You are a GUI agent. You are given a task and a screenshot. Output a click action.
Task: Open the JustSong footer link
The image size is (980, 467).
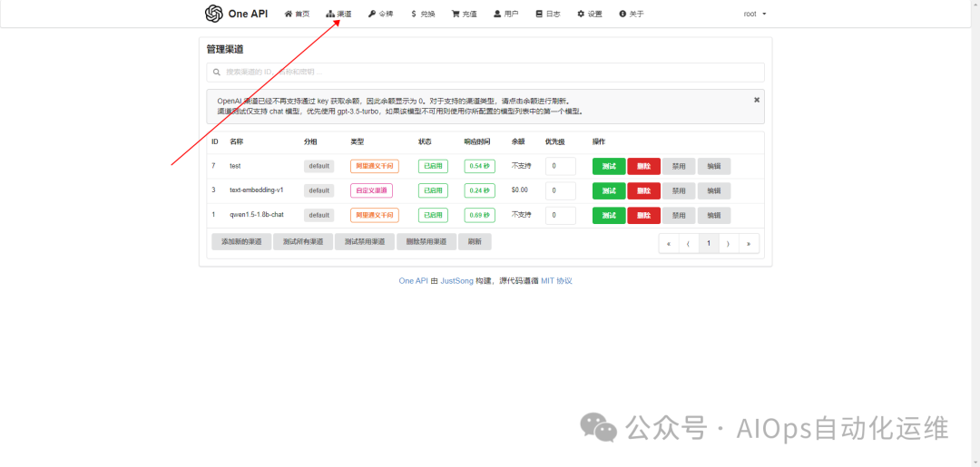click(456, 281)
